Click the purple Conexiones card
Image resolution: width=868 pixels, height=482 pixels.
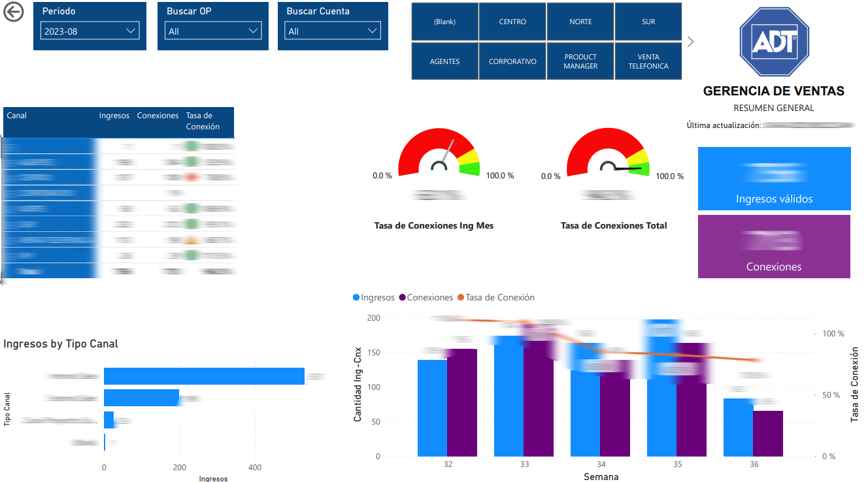(774, 246)
